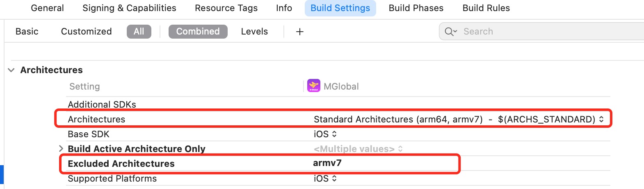Screen dimensions: 644x189
Task: Open the Multiple values popup
Action: pyautogui.click(x=358, y=149)
